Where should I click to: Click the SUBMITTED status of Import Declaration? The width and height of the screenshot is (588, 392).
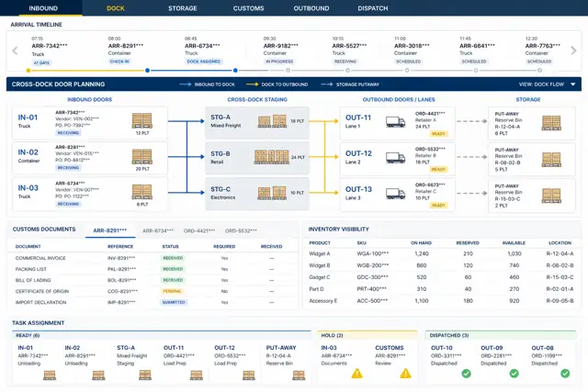pos(174,302)
